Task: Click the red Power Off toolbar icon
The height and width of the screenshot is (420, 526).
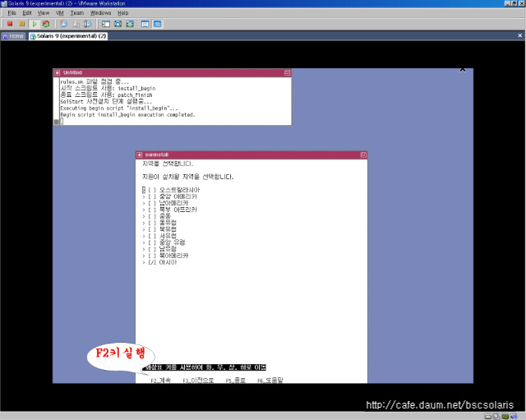Action: click(10, 24)
